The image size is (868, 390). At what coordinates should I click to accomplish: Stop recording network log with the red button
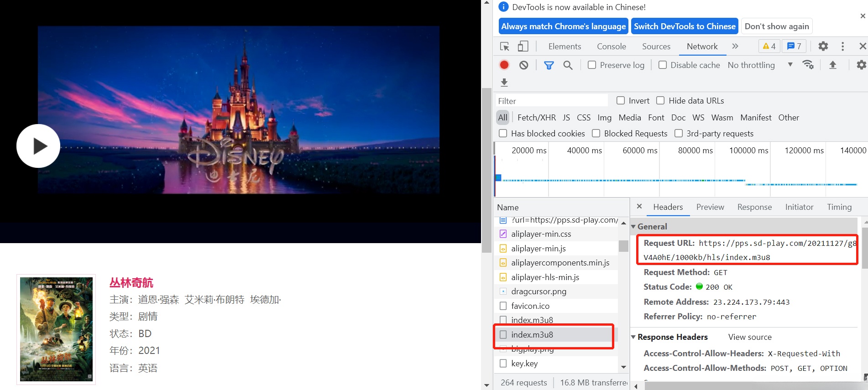coord(504,65)
